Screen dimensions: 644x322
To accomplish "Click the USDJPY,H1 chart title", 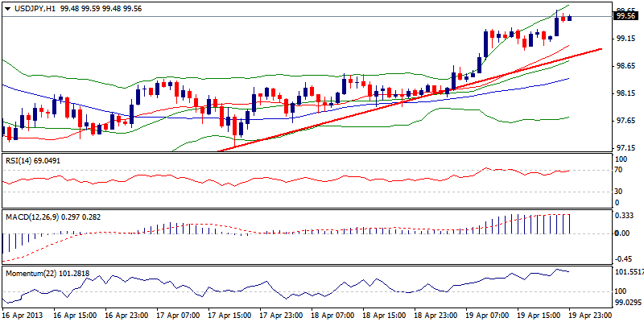I will (x=30, y=5).
